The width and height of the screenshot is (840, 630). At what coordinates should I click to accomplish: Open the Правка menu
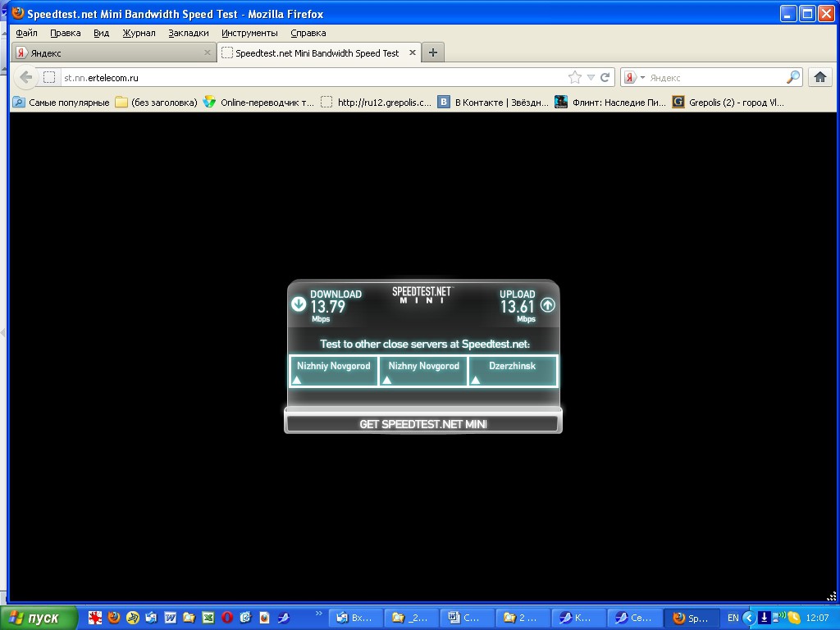pyautogui.click(x=66, y=33)
